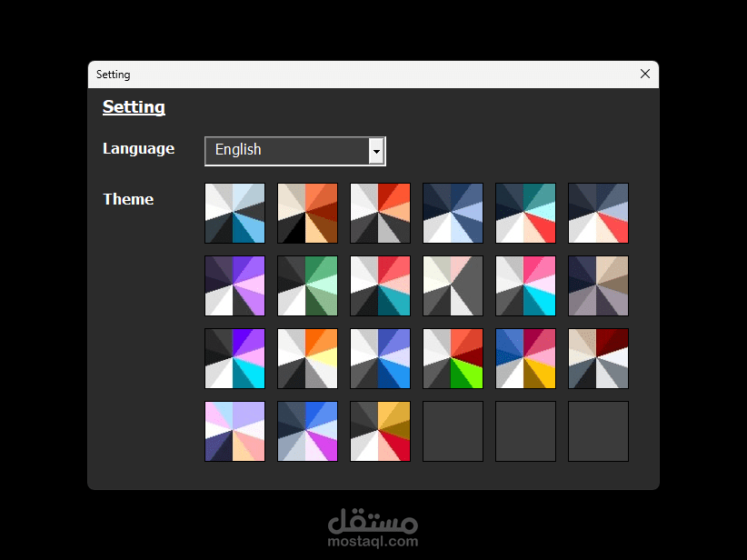Select the navy, teal and red theme

pyautogui.click(x=525, y=213)
